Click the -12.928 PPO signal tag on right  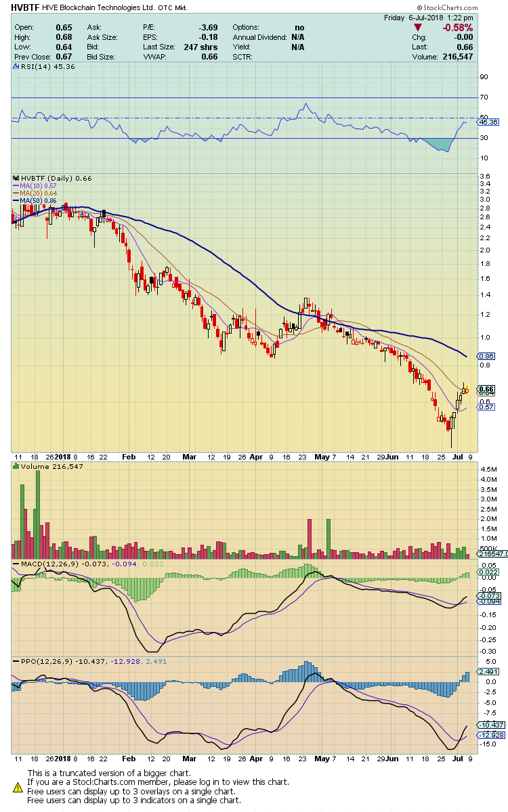click(490, 734)
